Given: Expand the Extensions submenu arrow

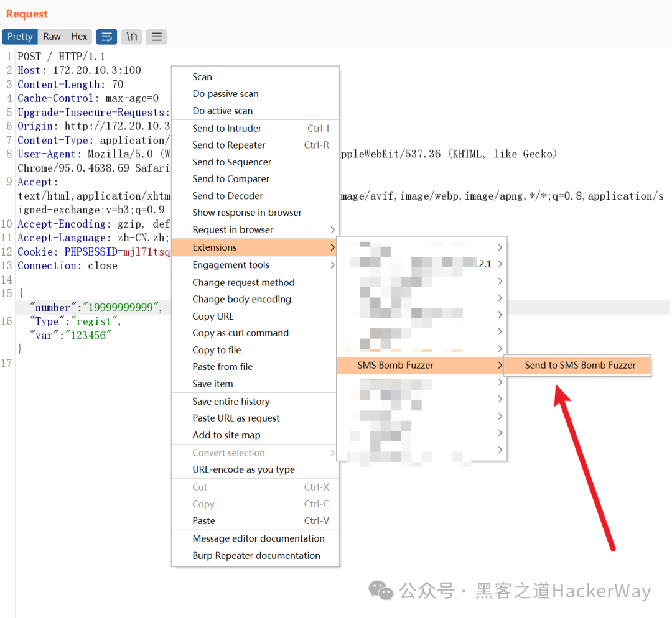Looking at the screenshot, I should (332, 247).
